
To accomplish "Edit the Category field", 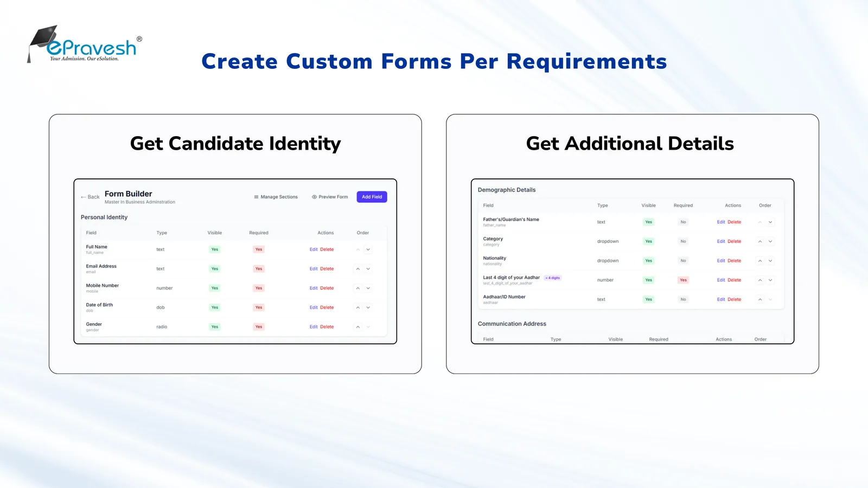I will point(721,241).
